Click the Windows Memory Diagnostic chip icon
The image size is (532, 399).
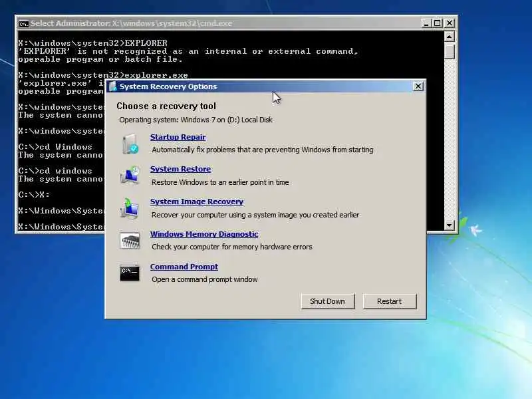pyautogui.click(x=129, y=240)
